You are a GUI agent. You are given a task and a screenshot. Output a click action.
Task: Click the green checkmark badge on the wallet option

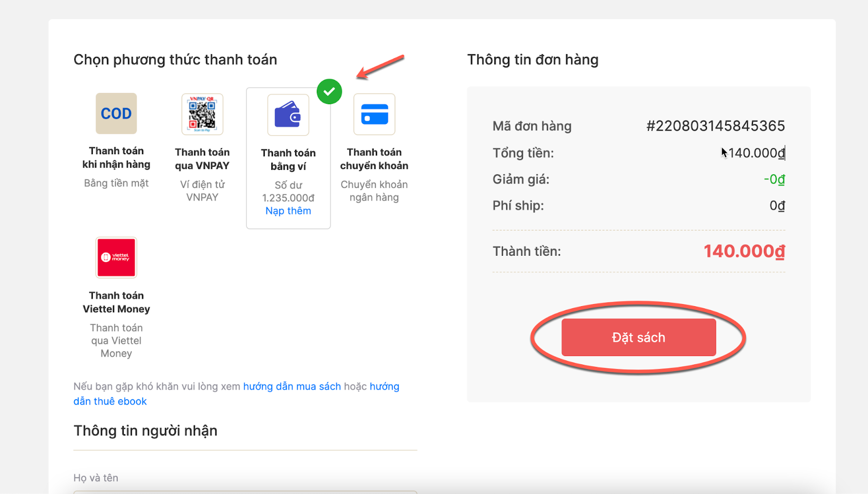point(329,91)
